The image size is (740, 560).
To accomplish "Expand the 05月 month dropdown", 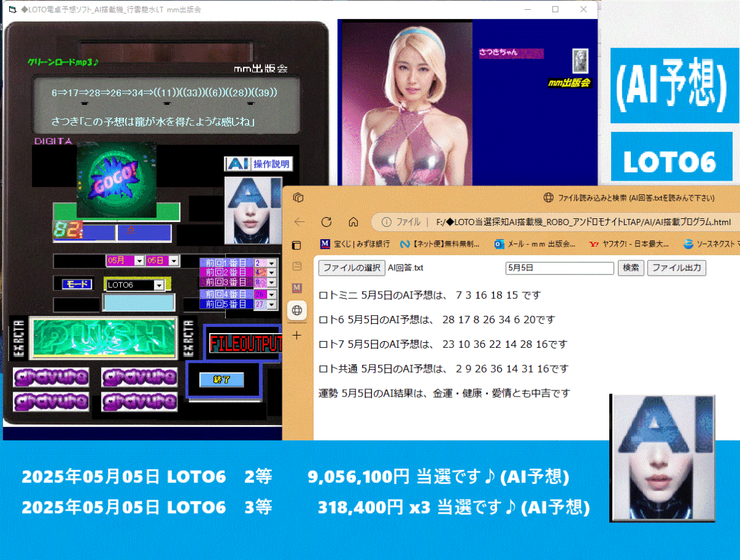I will click(139, 261).
